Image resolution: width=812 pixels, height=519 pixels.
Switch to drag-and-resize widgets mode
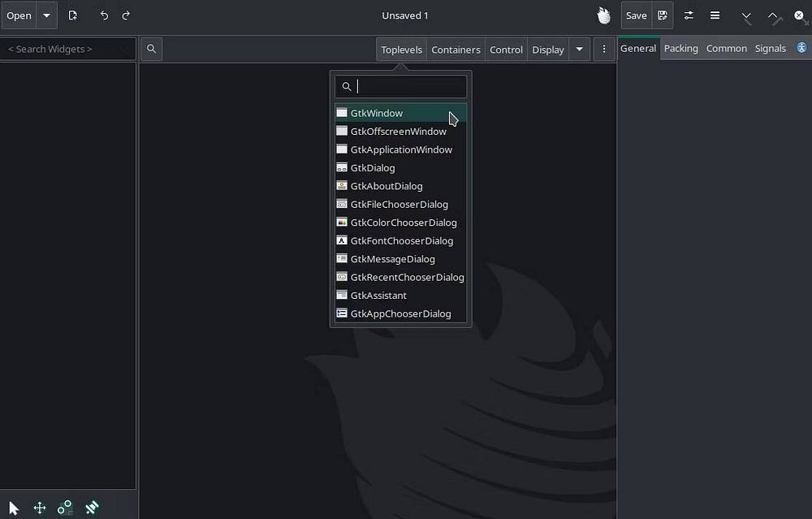[x=40, y=507]
